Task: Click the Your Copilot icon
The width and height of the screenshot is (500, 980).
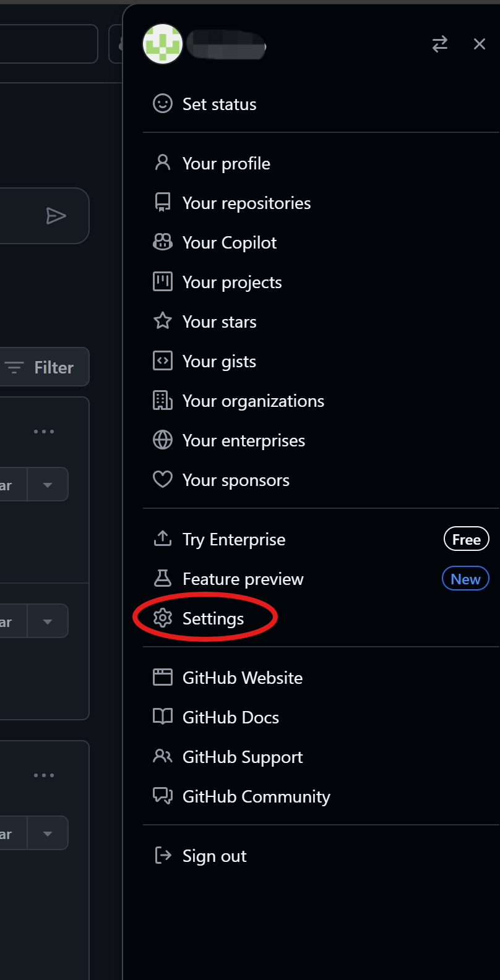Action: [163, 242]
